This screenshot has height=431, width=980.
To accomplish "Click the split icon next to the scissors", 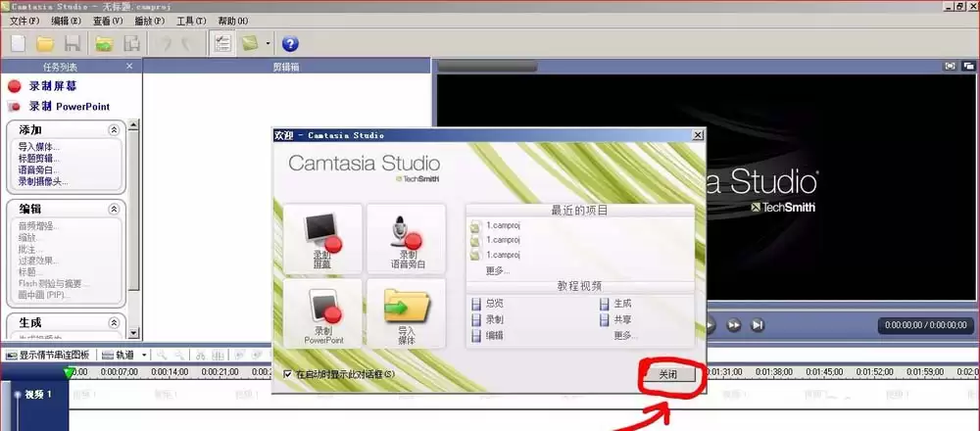I will [218, 355].
